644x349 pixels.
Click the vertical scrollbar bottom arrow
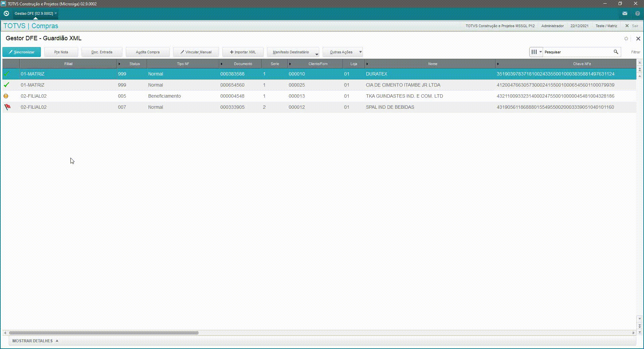click(640, 333)
